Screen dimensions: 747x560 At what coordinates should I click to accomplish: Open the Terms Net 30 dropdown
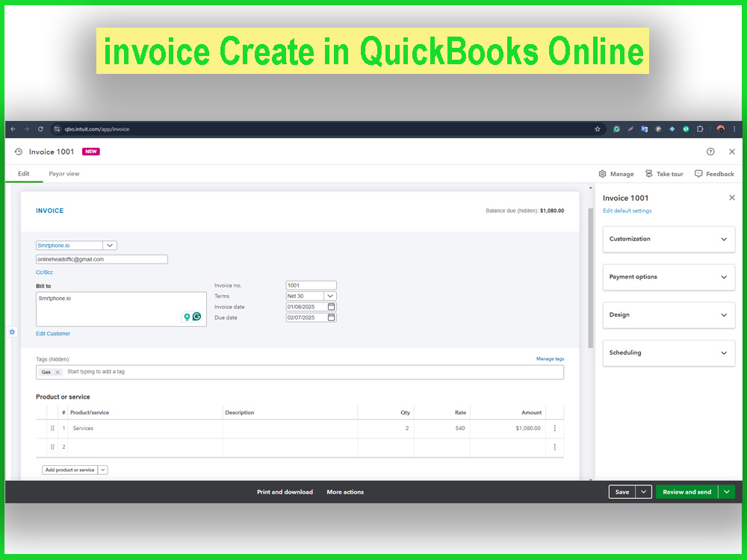point(330,296)
